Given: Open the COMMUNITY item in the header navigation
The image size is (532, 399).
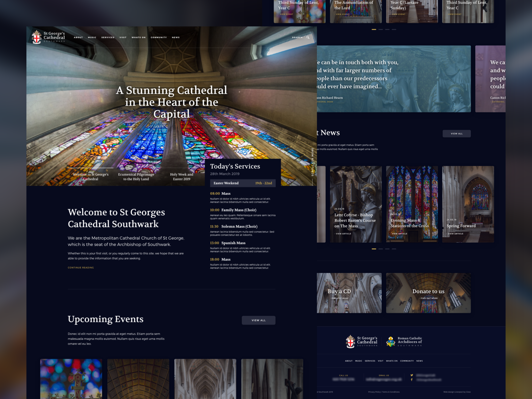Looking at the screenshot, I should pos(159,37).
